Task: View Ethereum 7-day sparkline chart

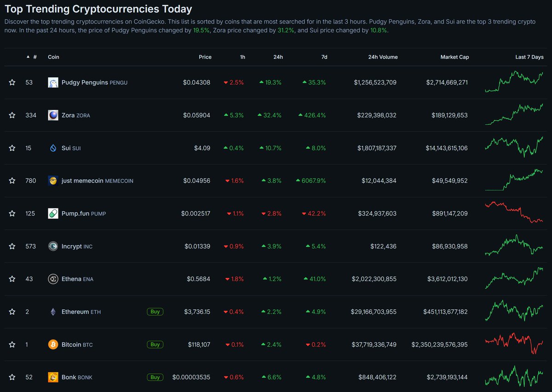Action: (514, 311)
